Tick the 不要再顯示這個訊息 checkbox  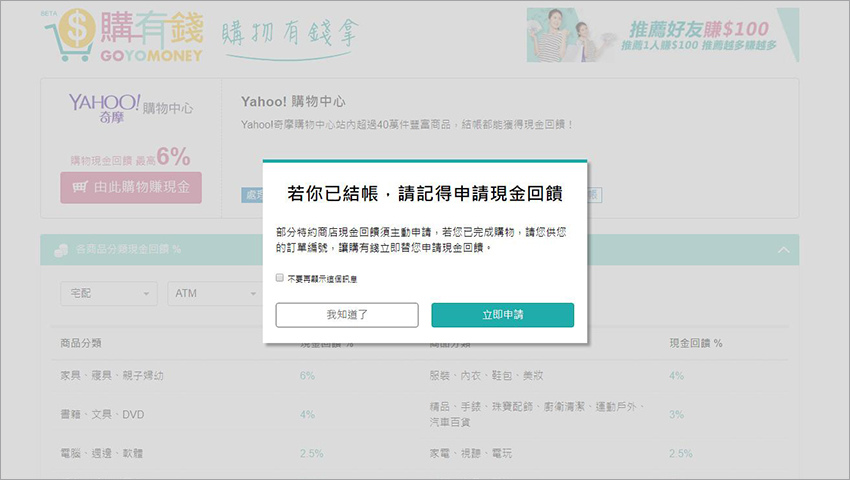coord(280,278)
